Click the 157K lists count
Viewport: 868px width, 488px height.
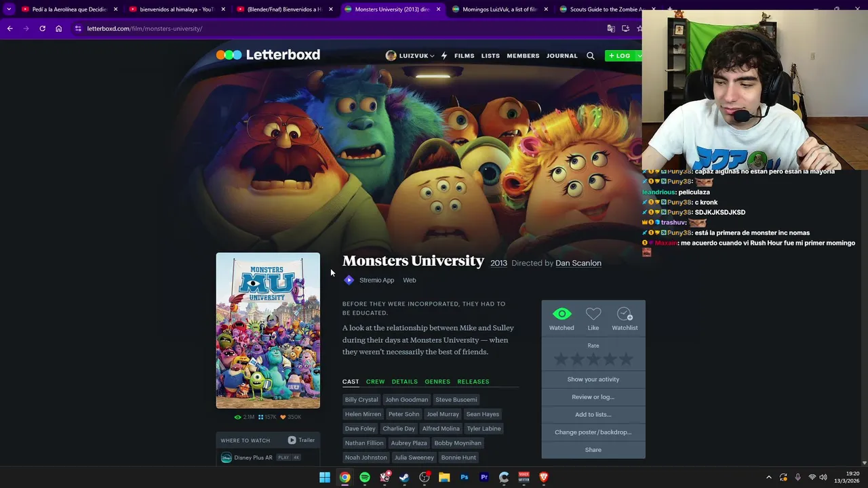tap(268, 417)
